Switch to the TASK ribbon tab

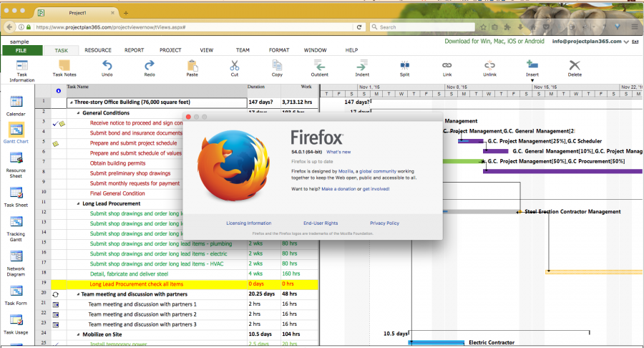tap(62, 50)
